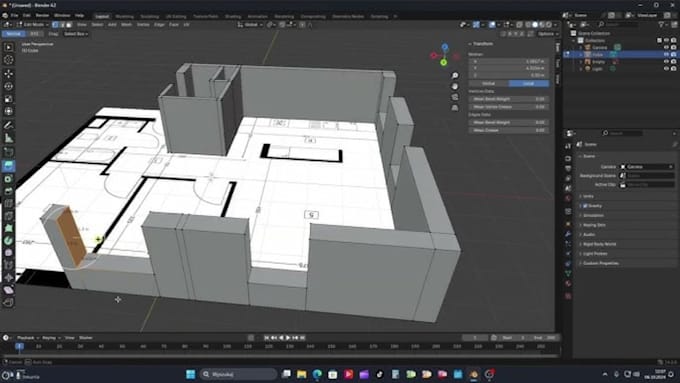Select the Scale tool
680x383 pixels.
[x=9, y=99]
